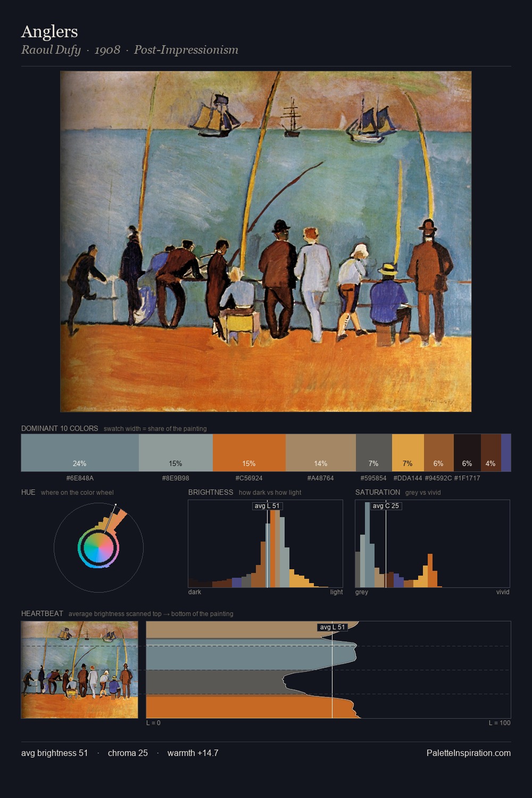This screenshot has height=798, width=532.
Task: Click the "L = 100" axis label
Action: pos(500,723)
